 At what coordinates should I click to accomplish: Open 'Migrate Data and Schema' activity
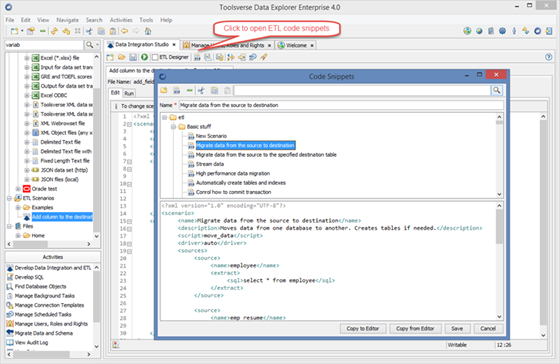click(x=44, y=333)
